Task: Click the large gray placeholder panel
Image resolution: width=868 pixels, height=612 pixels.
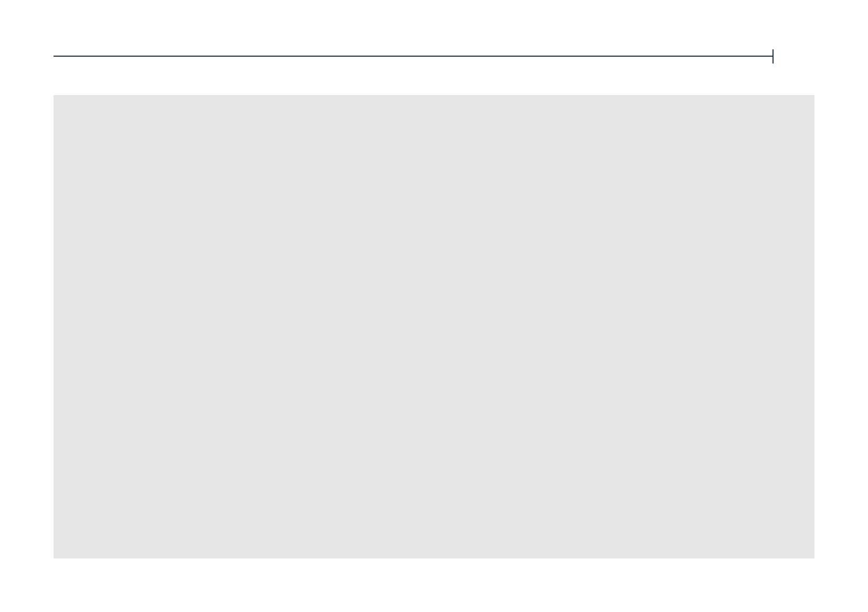Action: point(433,326)
